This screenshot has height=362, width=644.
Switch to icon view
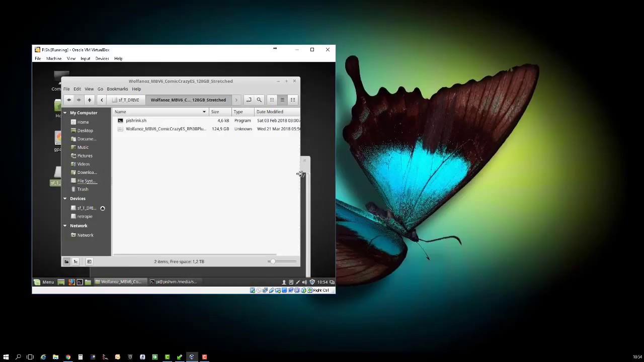(x=272, y=100)
